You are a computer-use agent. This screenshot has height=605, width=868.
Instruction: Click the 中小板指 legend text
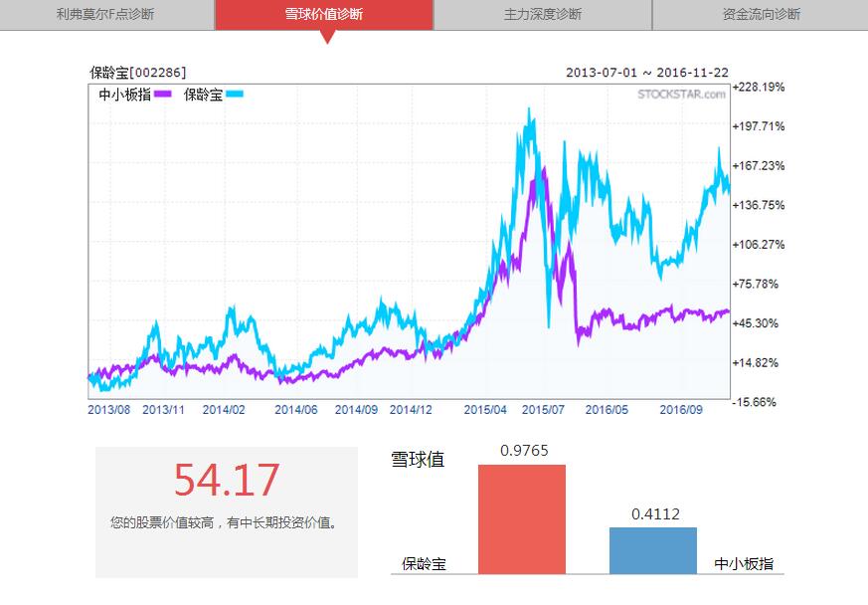tap(125, 95)
